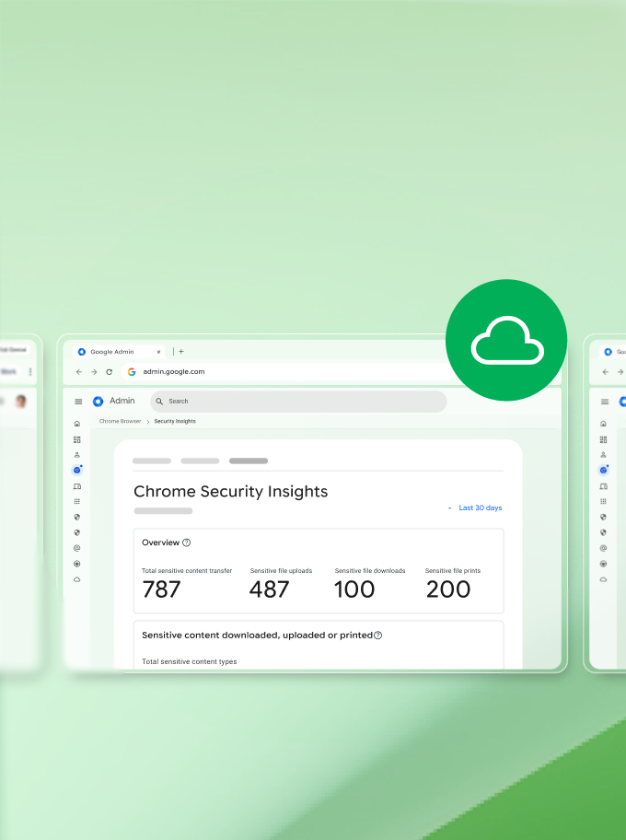Click Home icon in the right window sidebar
This screenshot has width=626, height=840.
pyautogui.click(x=604, y=424)
